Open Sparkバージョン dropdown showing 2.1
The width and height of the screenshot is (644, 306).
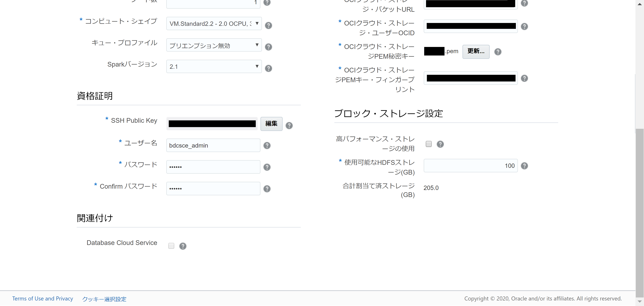[214, 66]
